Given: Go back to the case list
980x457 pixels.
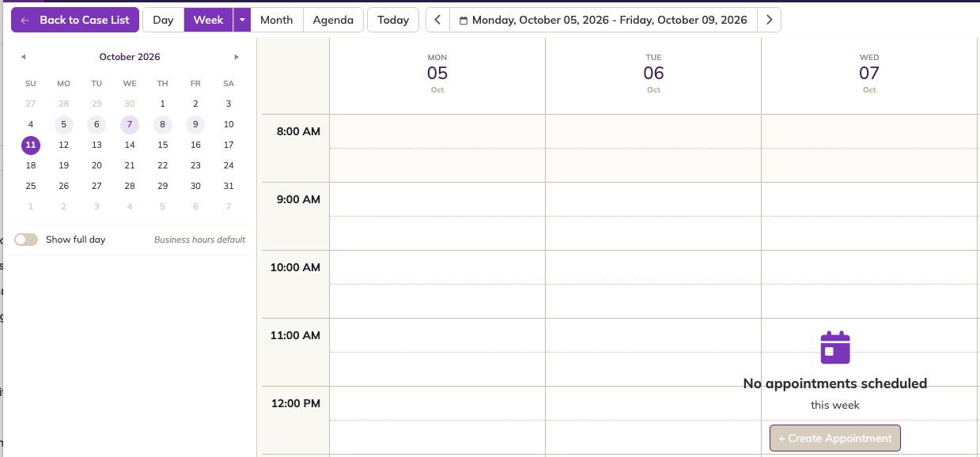Looking at the screenshot, I should (x=75, y=20).
